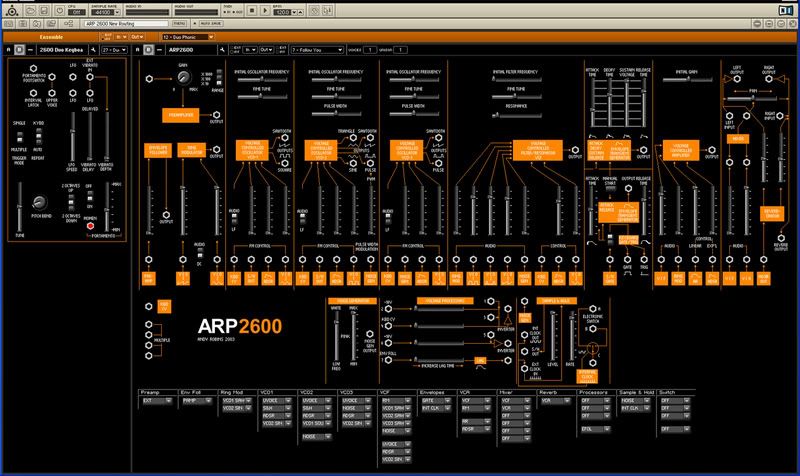Open the Envelopes GATE routing dropdown

point(436,401)
